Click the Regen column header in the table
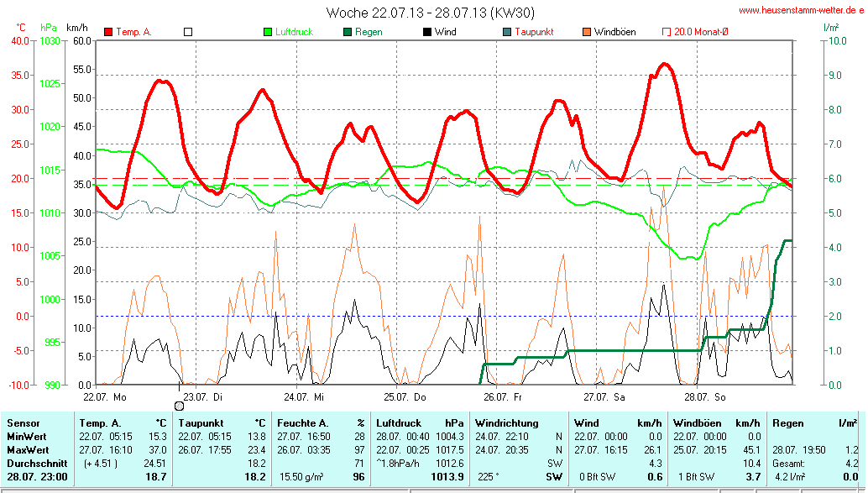868x493 pixels. pos(787,423)
